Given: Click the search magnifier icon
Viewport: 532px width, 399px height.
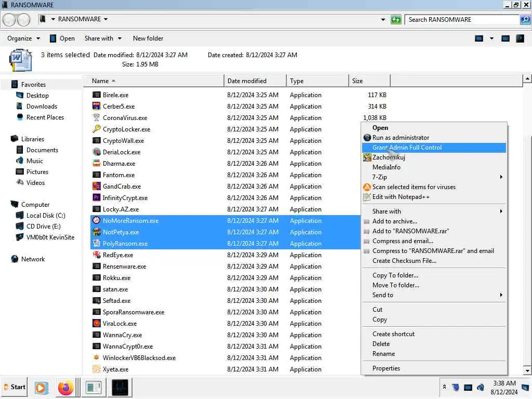Looking at the screenshot, I should [525, 20].
